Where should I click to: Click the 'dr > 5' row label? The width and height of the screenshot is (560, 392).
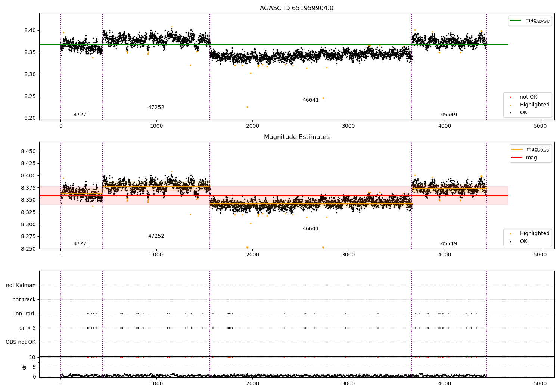(x=28, y=328)
